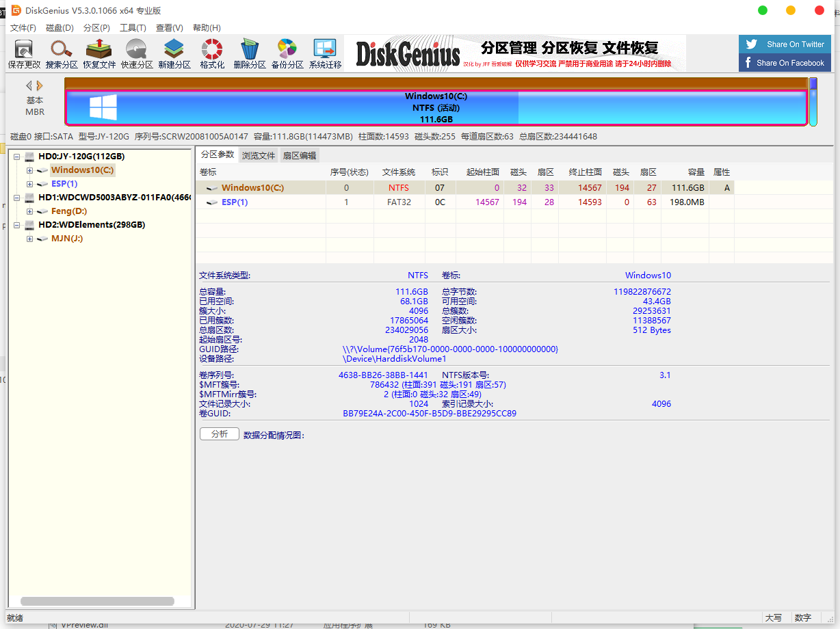Click the Delete Partition (删除分区) icon
Viewport: 840px width, 629px height.
(x=250, y=54)
